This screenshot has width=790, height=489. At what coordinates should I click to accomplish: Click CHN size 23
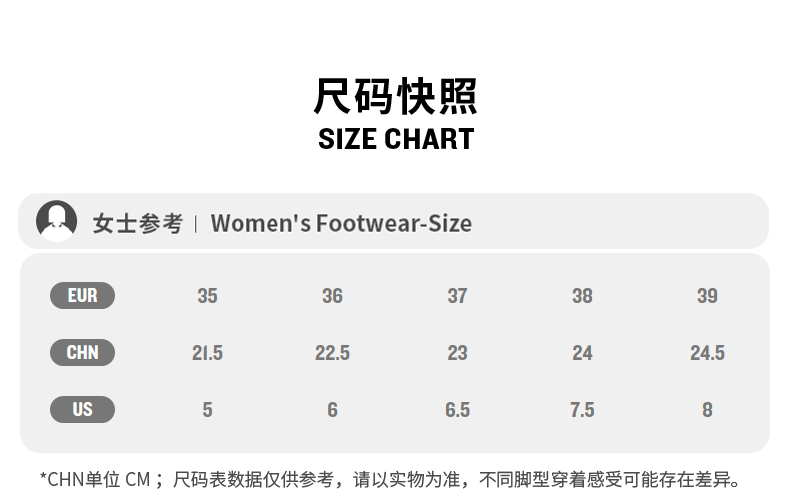coord(457,353)
